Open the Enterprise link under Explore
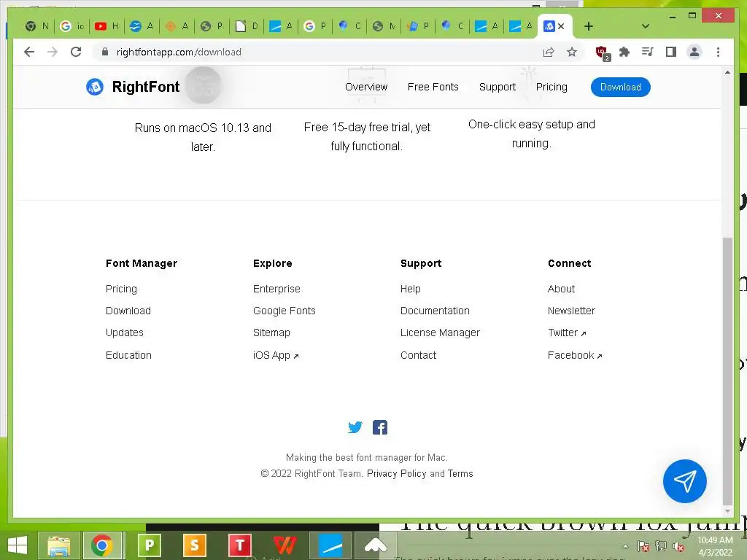Screen dimensions: 747x560 tap(276, 289)
